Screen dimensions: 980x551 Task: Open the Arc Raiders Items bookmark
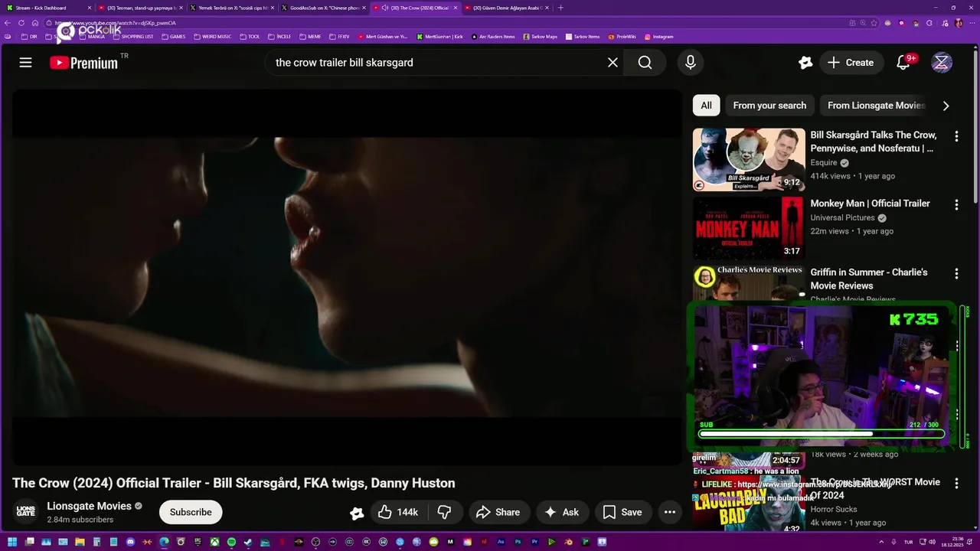(x=494, y=37)
